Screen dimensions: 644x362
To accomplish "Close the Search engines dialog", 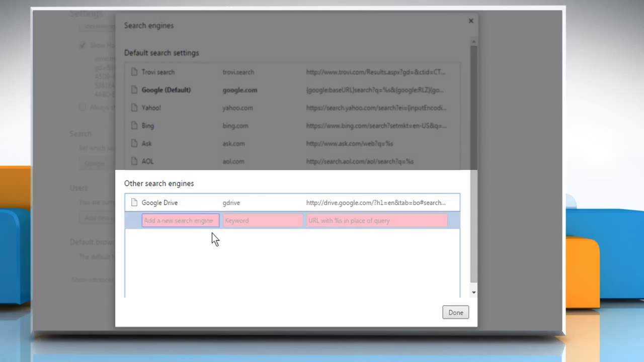I will point(471,21).
